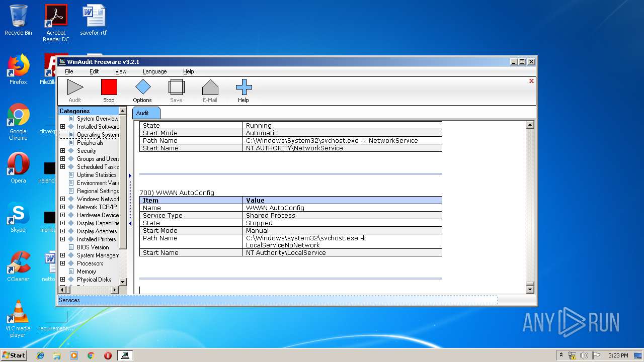Expand the Display Adapters tree node
This screenshot has height=362, width=644.
62,231
